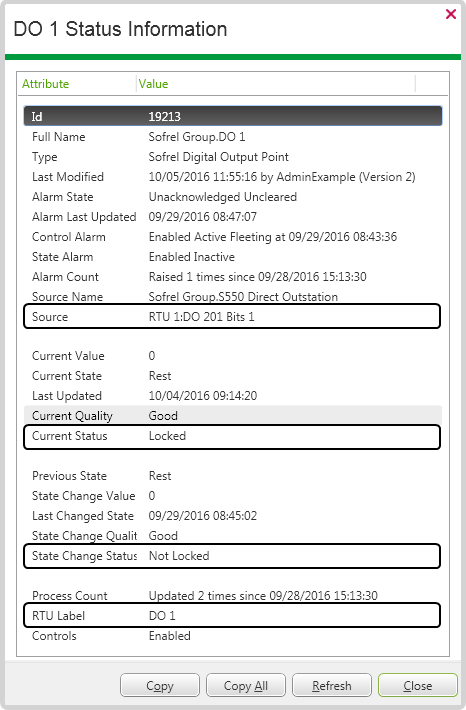The height and width of the screenshot is (710, 466).
Task: Select the Id row showing 19213
Action: pos(233,116)
